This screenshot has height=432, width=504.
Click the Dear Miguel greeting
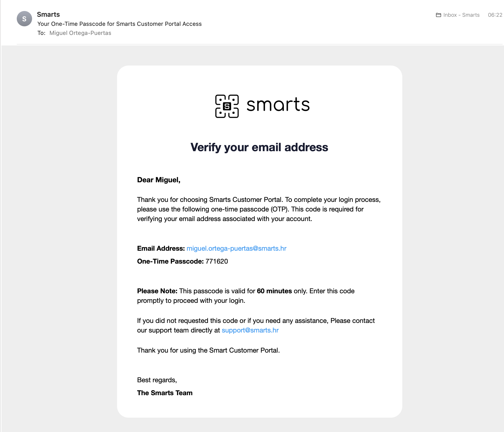click(159, 180)
